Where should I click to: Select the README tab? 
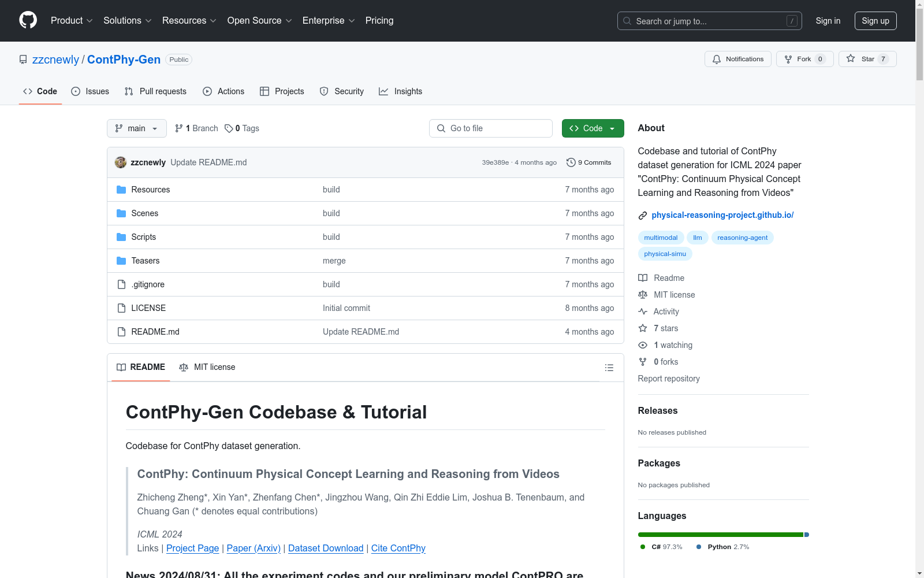[141, 367]
